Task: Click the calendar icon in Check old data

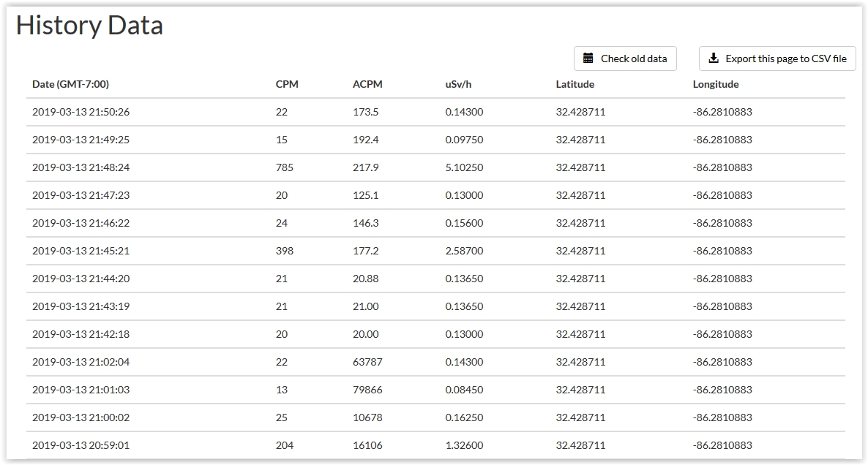Action: click(x=588, y=58)
